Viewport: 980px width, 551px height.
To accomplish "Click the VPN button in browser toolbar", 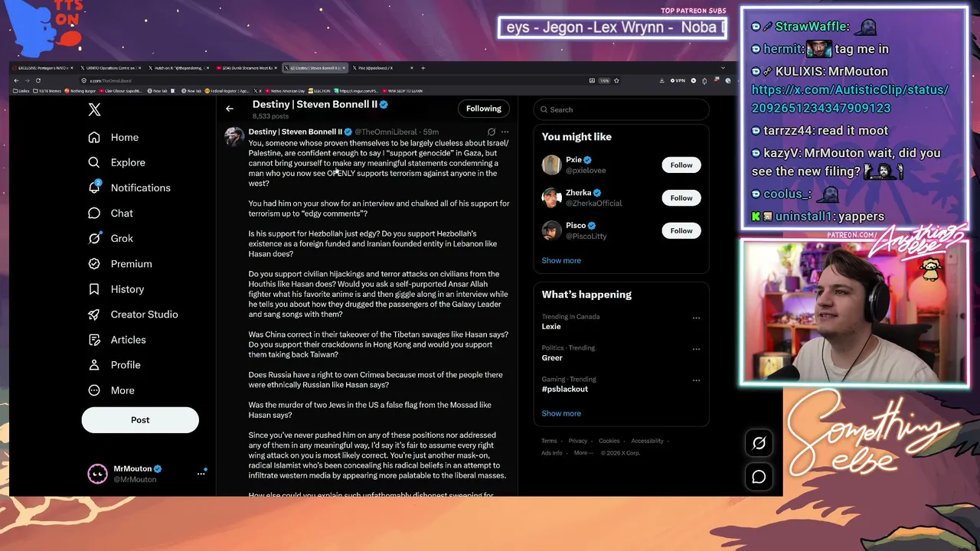I will pos(678,80).
